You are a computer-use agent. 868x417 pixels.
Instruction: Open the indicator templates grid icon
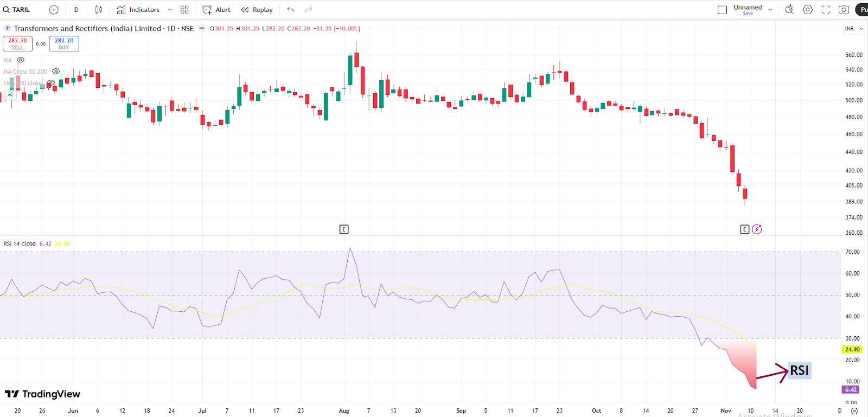pos(184,10)
